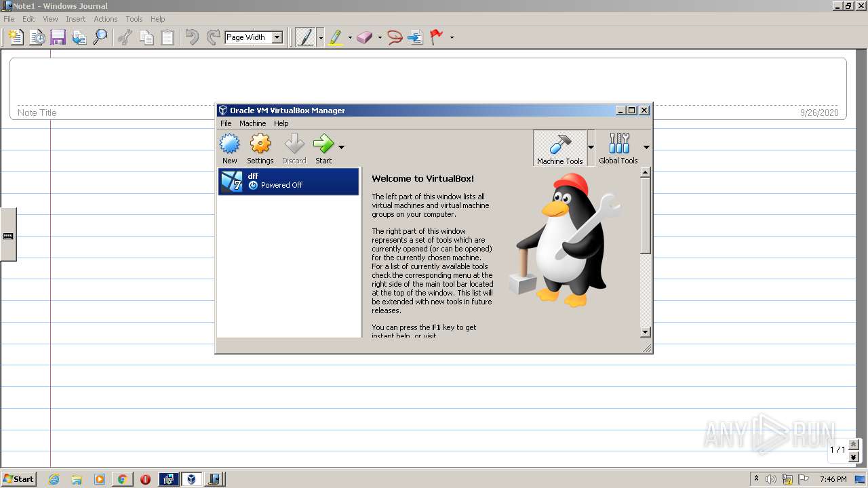
Task: Click the Insert/Remove Space tool
Action: (416, 37)
